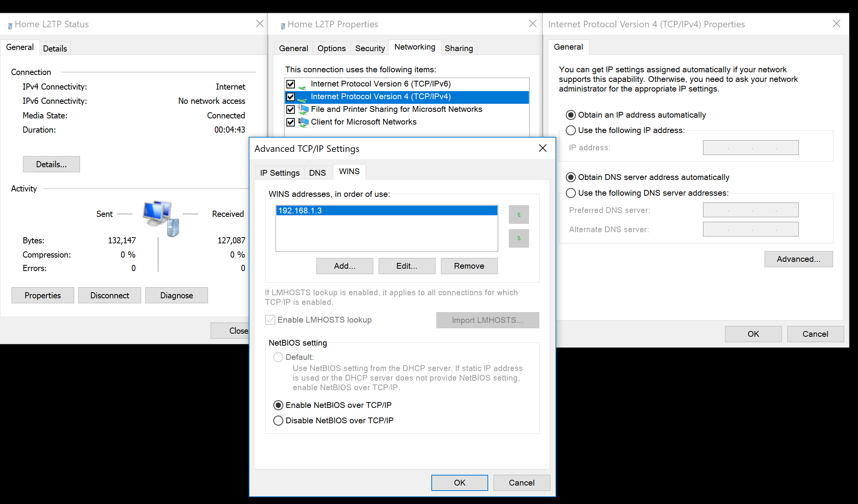
Task: Uncheck Internet Protocol Version 6 (TCP/IPv6)
Action: tap(291, 84)
